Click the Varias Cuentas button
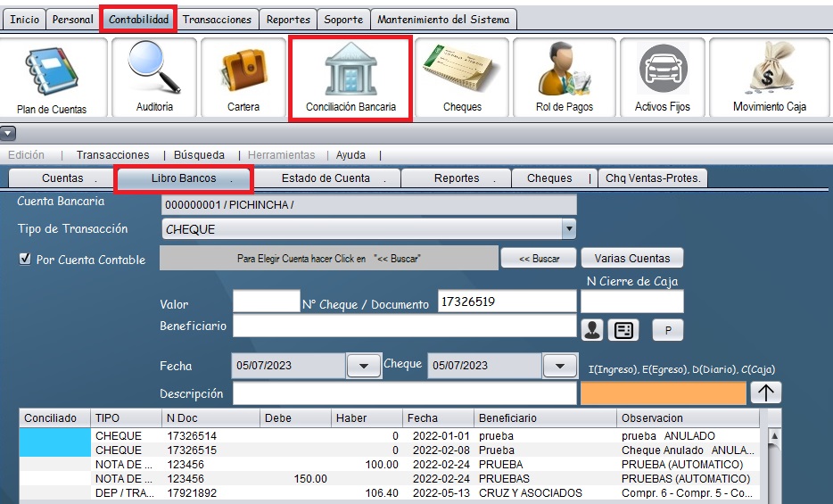This screenshot has width=833, height=504. click(631, 259)
